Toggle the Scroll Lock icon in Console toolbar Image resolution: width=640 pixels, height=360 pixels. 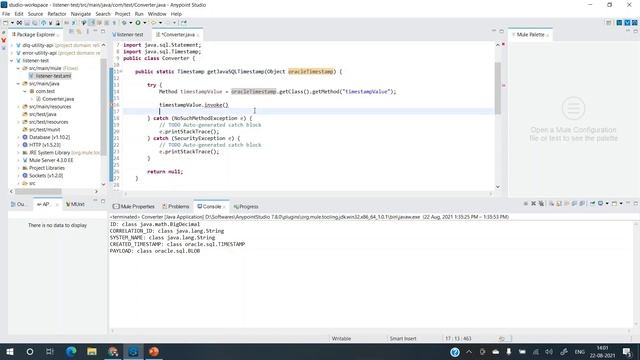(x=559, y=203)
